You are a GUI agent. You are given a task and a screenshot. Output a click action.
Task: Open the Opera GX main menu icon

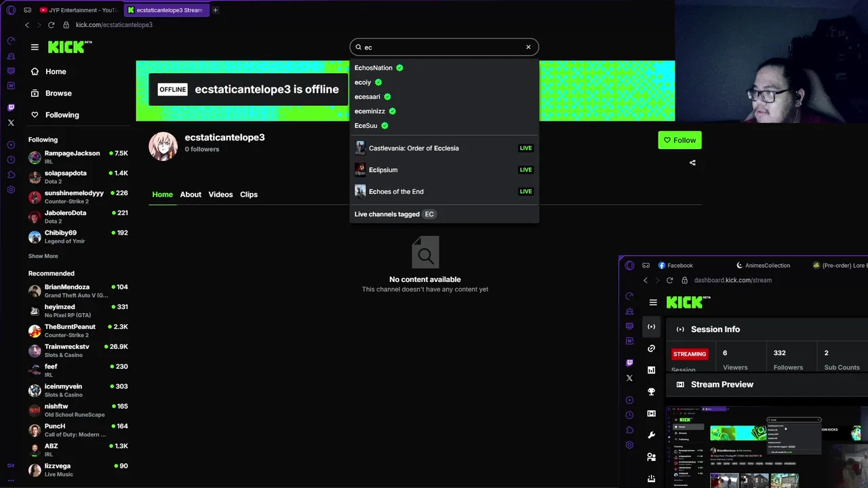coord(11,10)
